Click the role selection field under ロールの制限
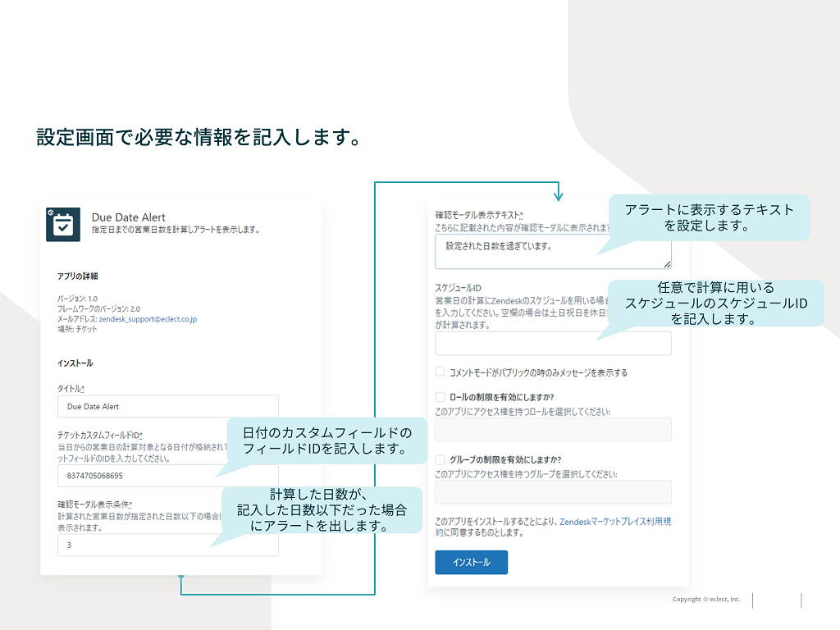840x630 pixels. [552, 429]
